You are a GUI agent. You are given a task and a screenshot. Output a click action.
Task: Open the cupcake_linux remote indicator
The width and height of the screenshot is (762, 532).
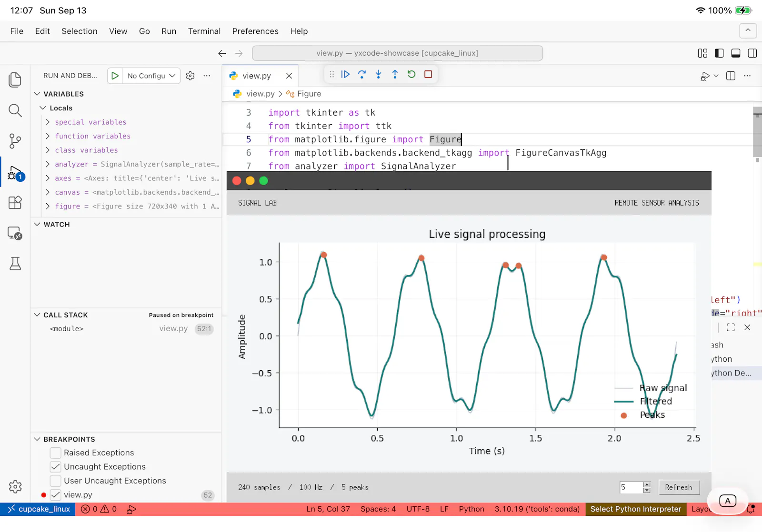coord(38,509)
